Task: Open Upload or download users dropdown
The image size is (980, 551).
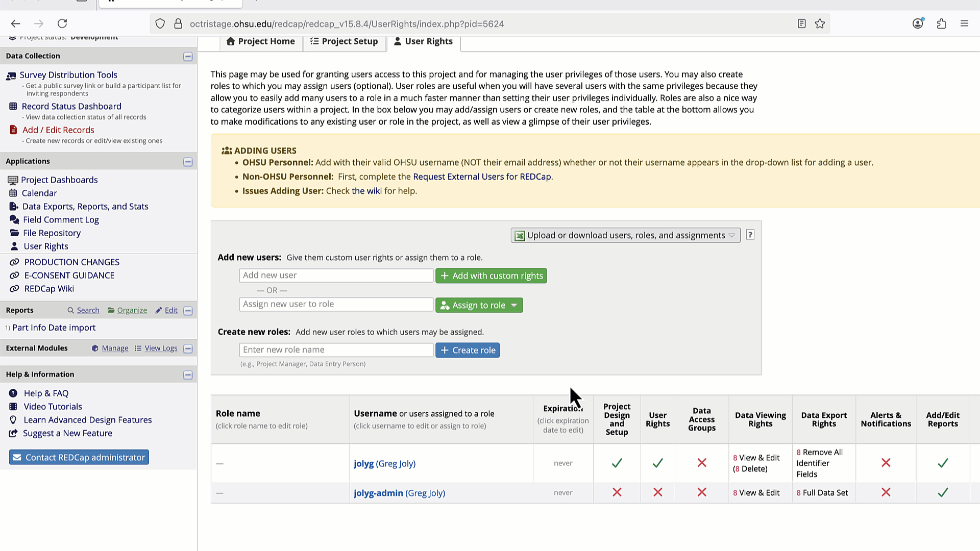Action: (x=625, y=235)
